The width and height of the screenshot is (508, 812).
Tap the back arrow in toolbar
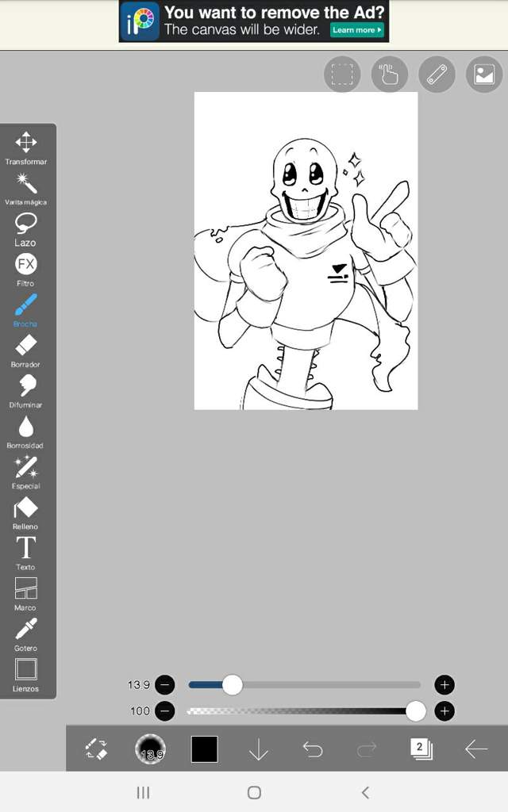click(475, 749)
